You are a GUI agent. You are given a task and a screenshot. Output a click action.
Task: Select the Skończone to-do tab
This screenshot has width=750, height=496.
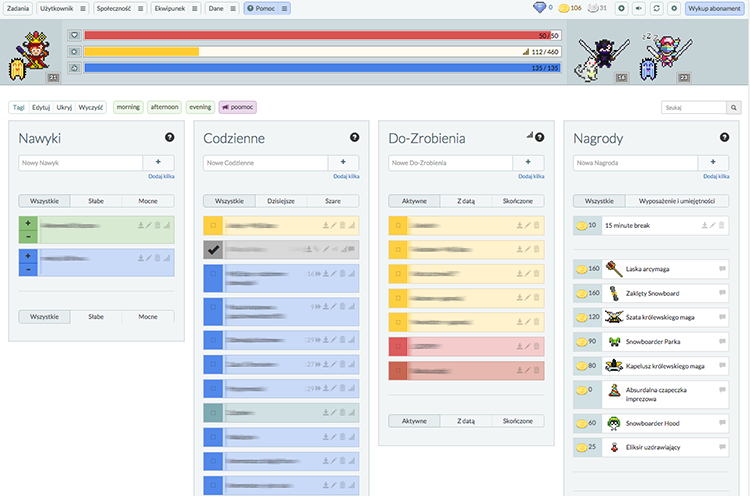[518, 201]
